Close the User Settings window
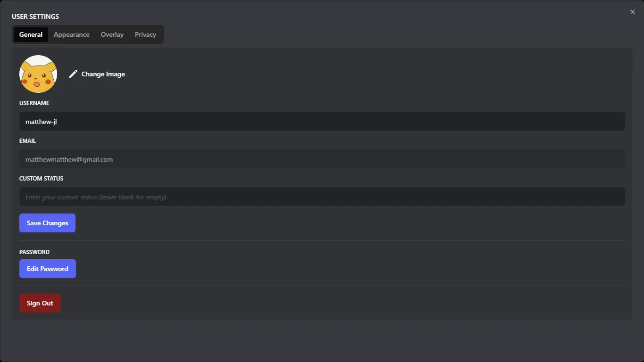 (x=633, y=12)
